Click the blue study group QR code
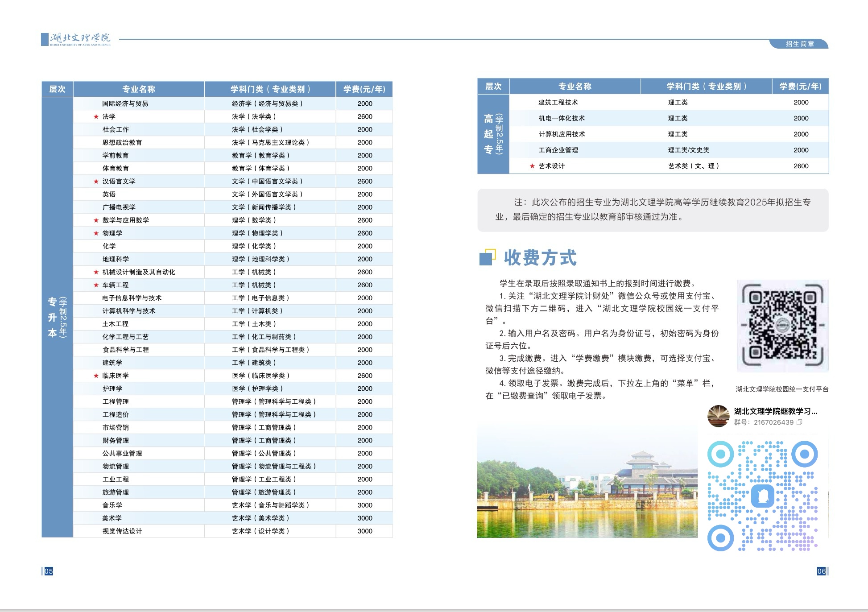Image resolution: width=868 pixels, height=612 pixels. point(763,496)
